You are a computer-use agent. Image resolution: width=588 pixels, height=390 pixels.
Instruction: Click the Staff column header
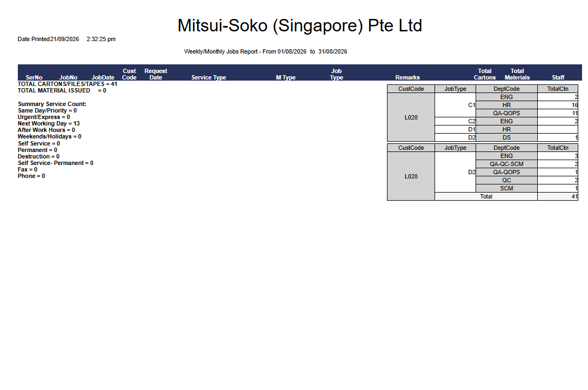pyautogui.click(x=558, y=77)
